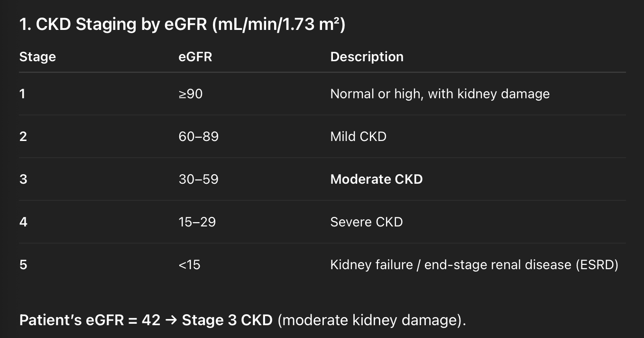The image size is (644, 338).
Task: Click stage number 3 in the table
Action: [x=23, y=179]
